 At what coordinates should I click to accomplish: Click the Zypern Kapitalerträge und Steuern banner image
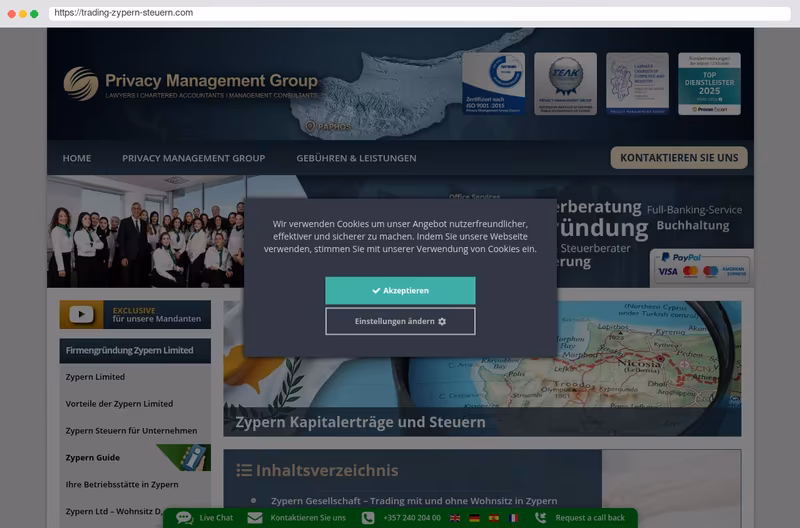(482, 368)
